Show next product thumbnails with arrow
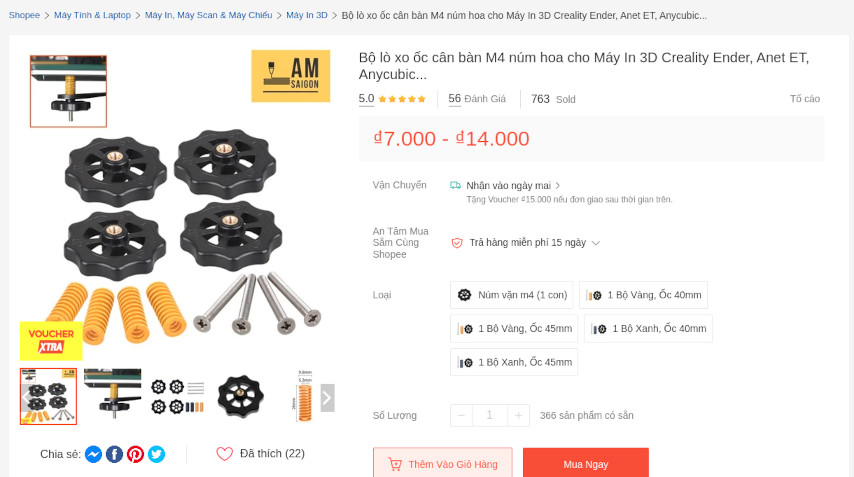Viewport: 854px width, 477px height. (327, 398)
